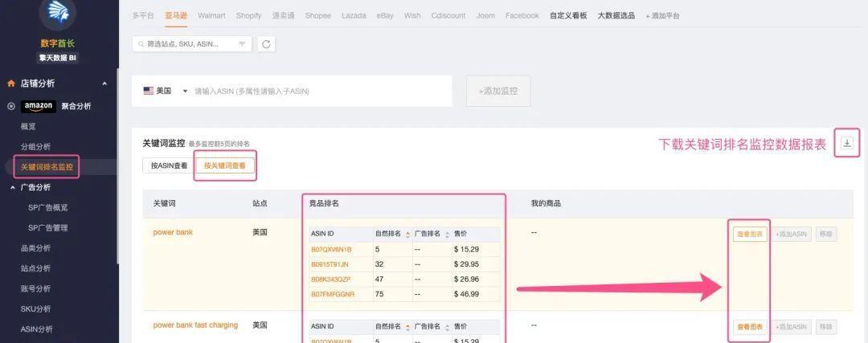The height and width of the screenshot is (343, 868).
Task: Click the download report icon
Action: [847, 144]
